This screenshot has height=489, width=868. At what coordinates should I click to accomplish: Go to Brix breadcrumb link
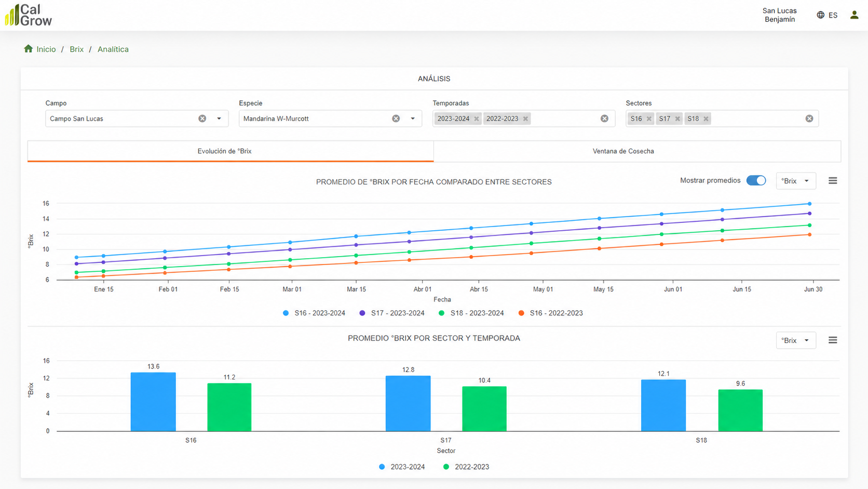(76, 49)
